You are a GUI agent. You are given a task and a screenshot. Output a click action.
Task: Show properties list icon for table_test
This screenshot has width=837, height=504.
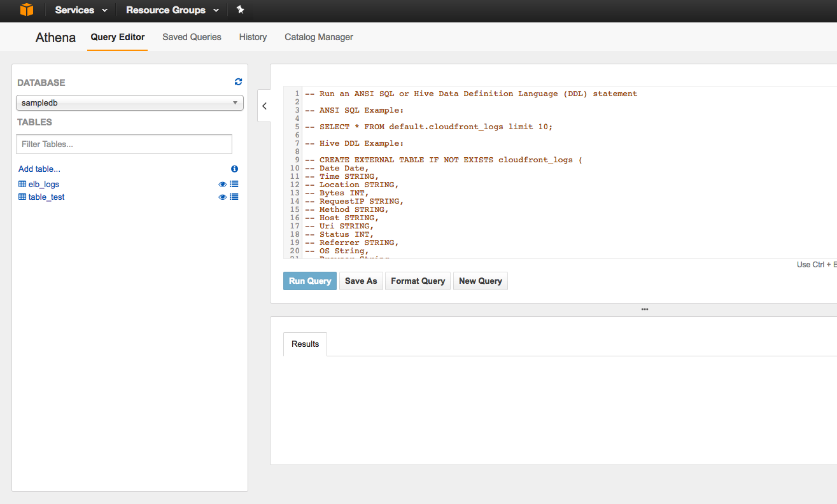pos(234,197)
